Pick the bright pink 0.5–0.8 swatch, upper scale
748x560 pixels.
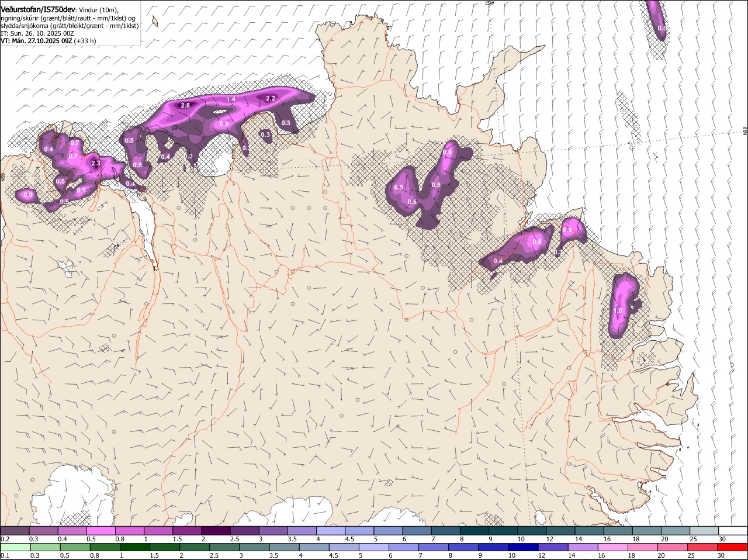pyautogui.click(x=101, y=531)
